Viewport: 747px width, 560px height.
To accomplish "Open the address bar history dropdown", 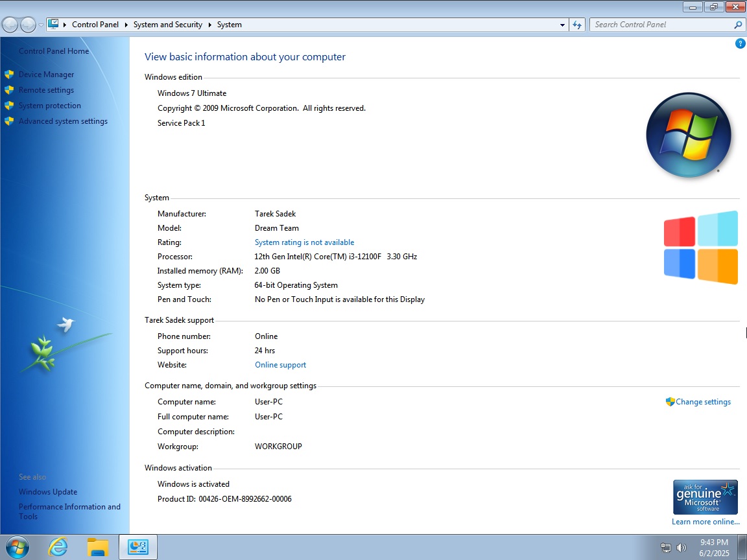I will click(x=562, y=25).
